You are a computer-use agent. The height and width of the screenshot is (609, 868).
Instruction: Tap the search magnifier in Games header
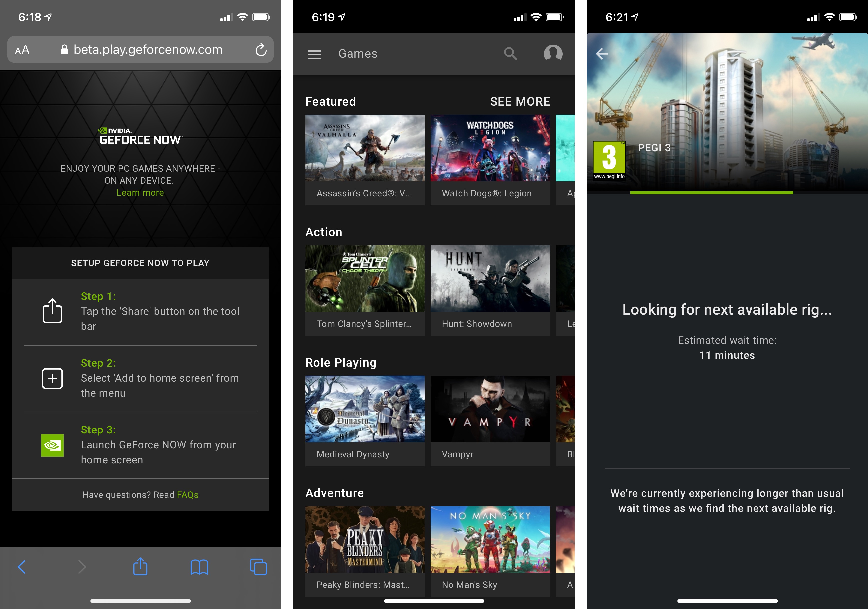[510, 54]
